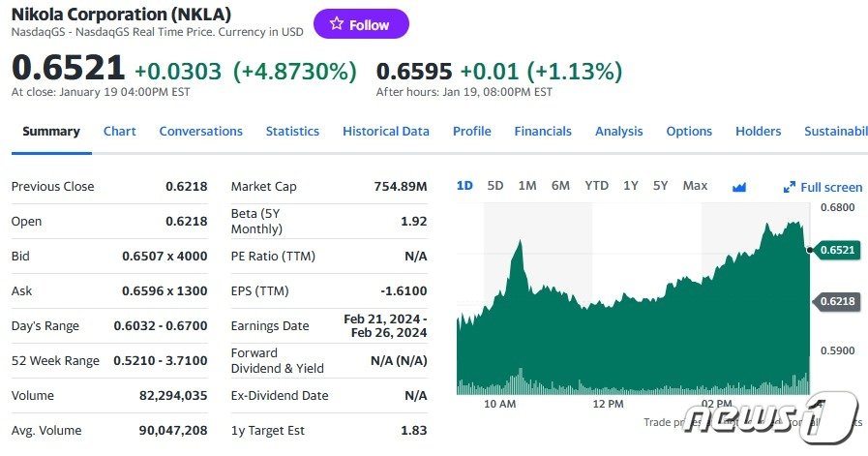Switch chart to 5Y range
The width and height of the screenshot is (868, 456).
click(x=660, y=186)
